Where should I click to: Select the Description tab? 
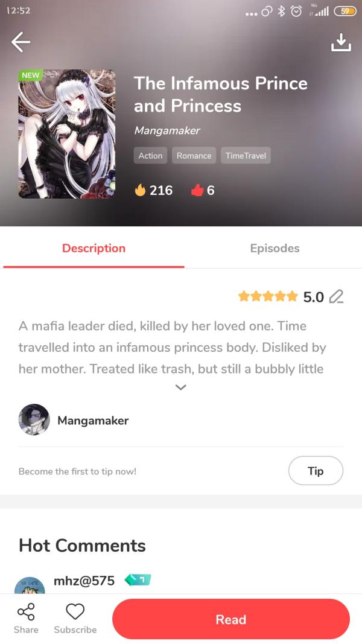[94, 248]
